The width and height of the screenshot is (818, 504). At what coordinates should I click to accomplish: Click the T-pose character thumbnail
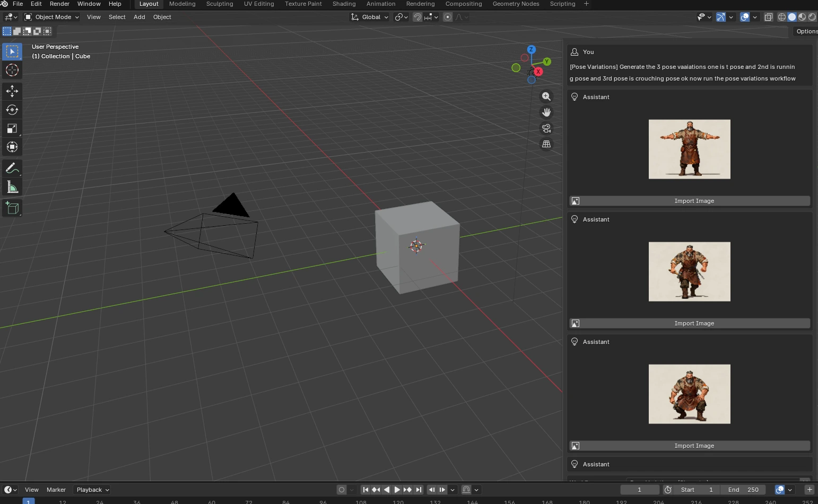tap(690, 149)
